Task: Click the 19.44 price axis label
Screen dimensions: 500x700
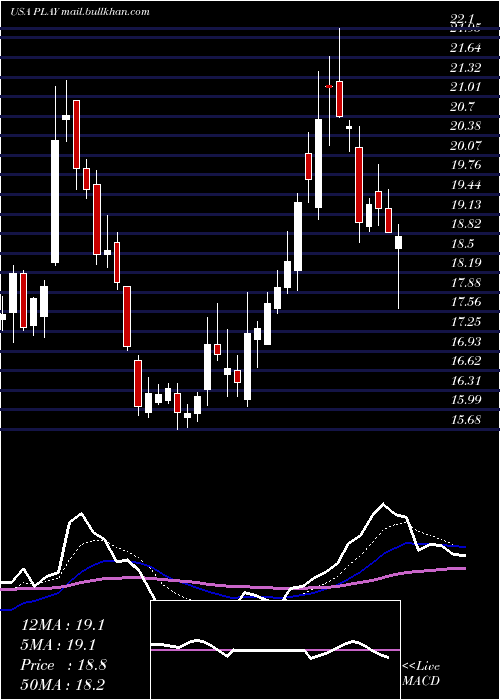Action: (x=466, y=184)
